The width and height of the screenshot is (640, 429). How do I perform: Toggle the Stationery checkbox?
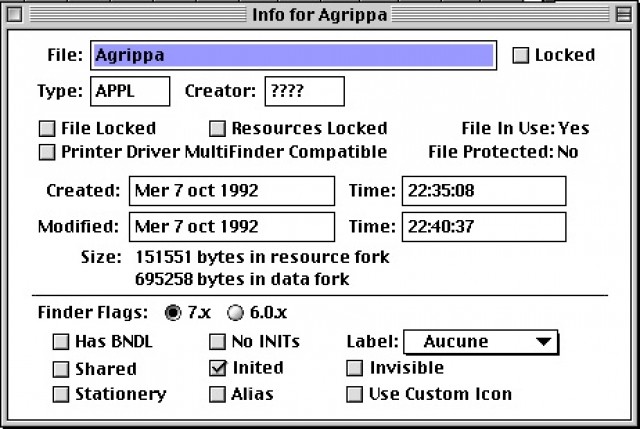click(x=62, y=394)
